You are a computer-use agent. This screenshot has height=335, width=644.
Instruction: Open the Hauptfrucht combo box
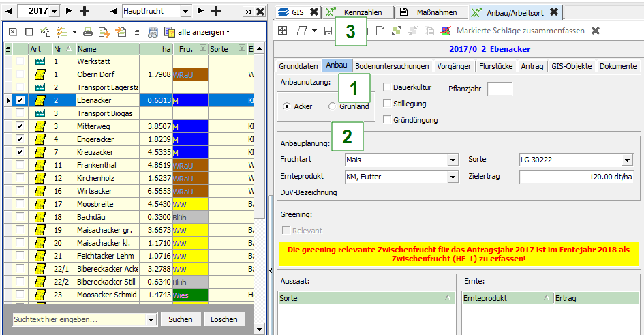(x=186, y=11)
